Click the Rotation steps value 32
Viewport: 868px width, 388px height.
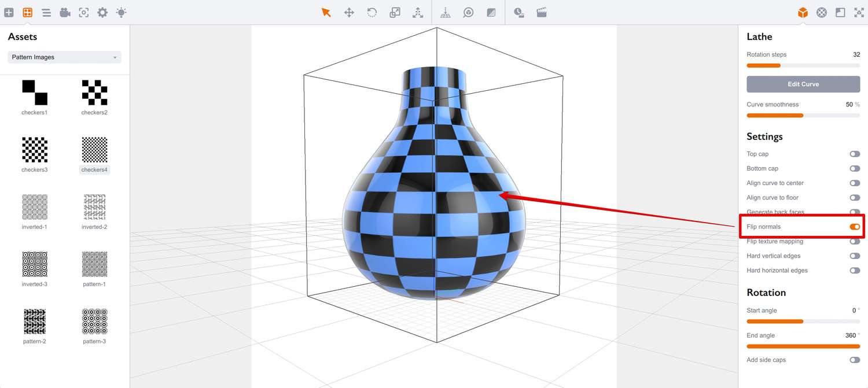pyautogui.click(x=856, y=54)
